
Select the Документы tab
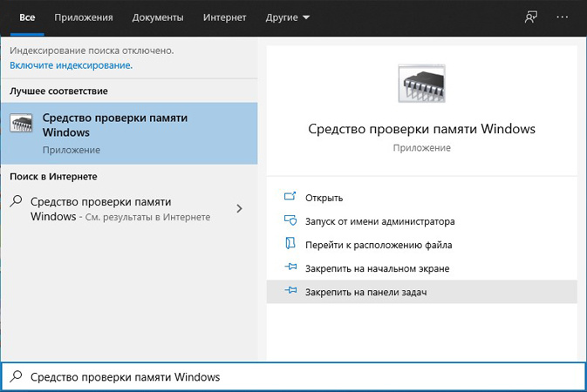158,17
